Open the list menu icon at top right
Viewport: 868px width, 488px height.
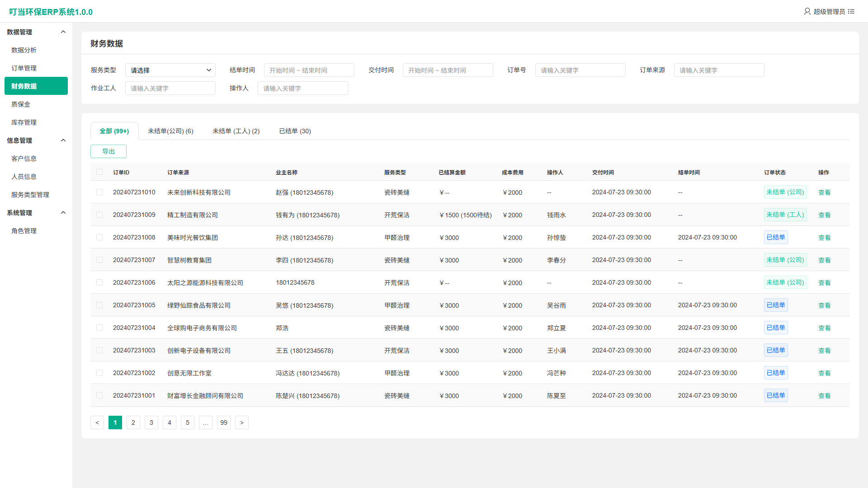tap(851, 11)
